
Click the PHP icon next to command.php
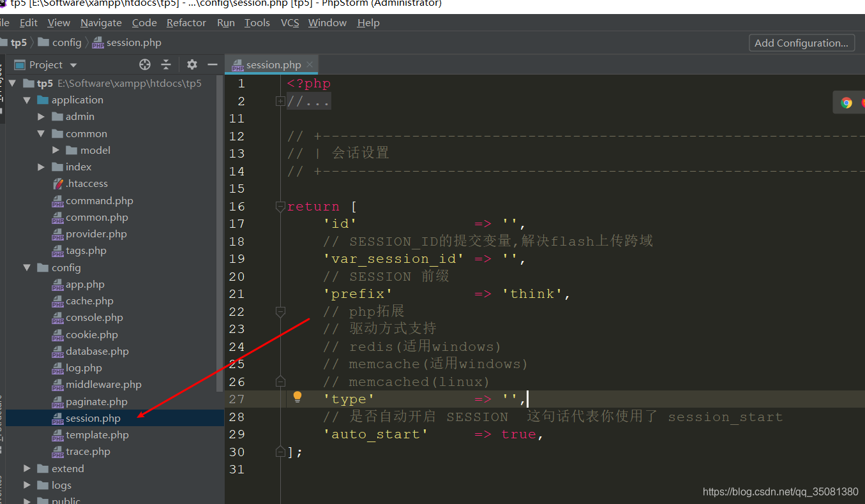(57, 200)
